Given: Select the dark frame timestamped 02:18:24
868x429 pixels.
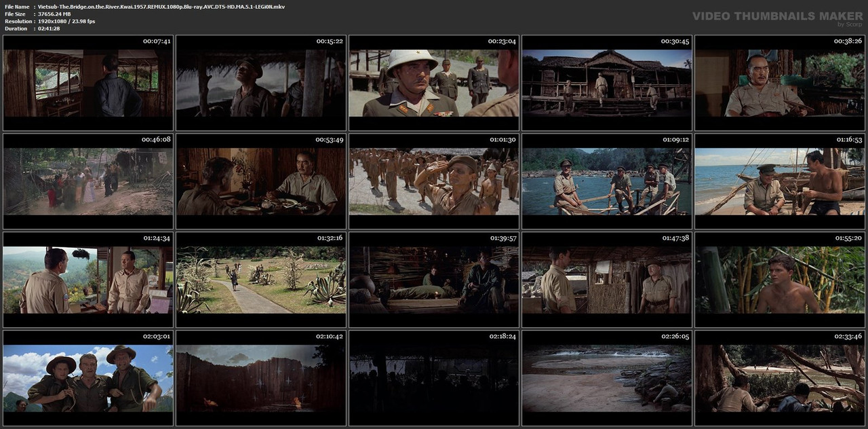Looking at the screenshot, I should pyautogui.click(x=434, y=378).
